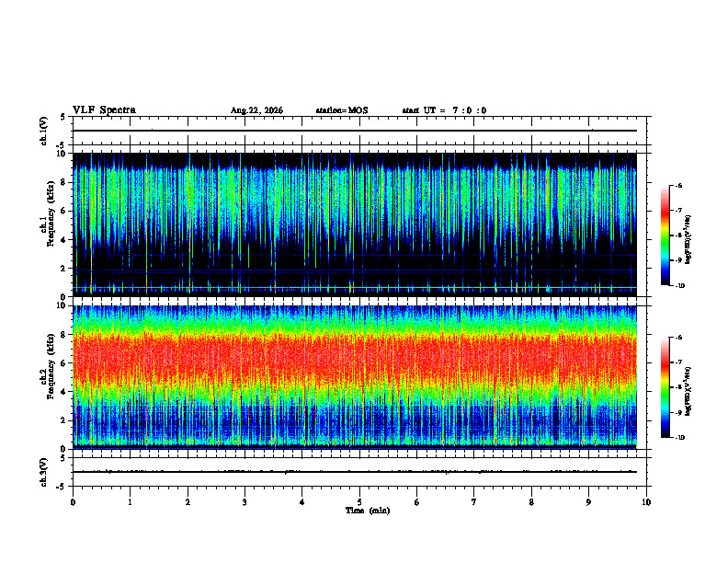Click the "Time (min)" axis label
Screen dimensions: 728x563
pos(368,511)
